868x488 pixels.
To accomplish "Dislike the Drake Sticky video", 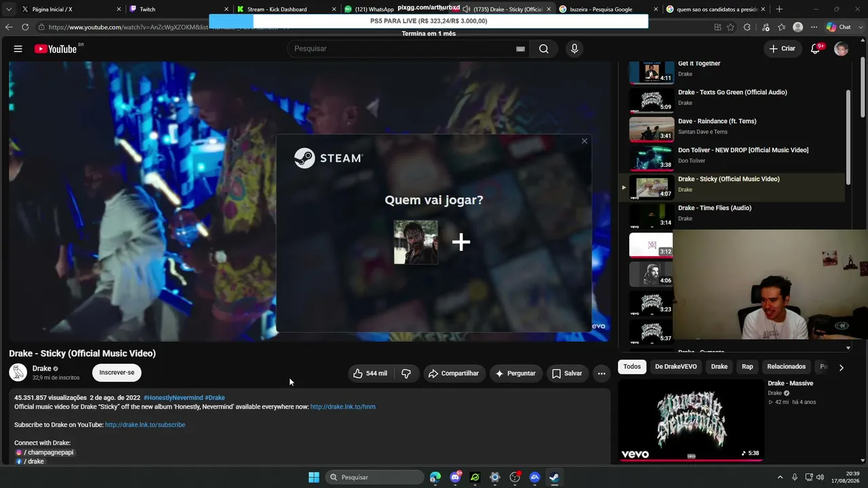I will point(406,373).
